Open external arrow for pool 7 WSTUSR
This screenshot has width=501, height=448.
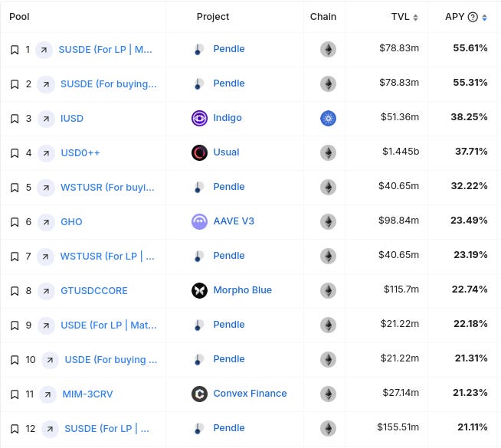pyautogui.click(x=45, y=257)
